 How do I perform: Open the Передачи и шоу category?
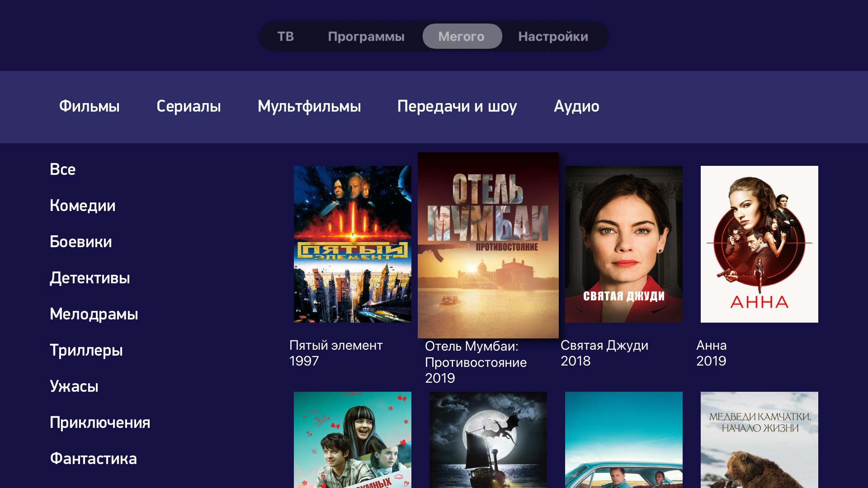(x=457, y=106)
